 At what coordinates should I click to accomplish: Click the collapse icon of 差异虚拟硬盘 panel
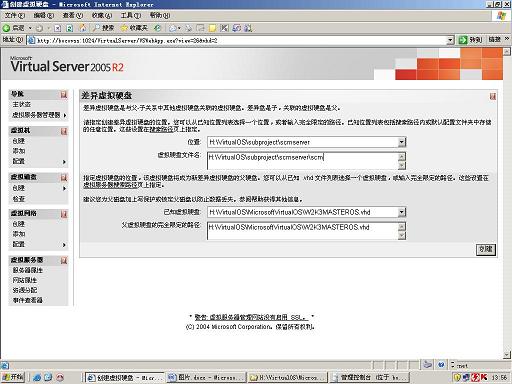pos(492,96)
